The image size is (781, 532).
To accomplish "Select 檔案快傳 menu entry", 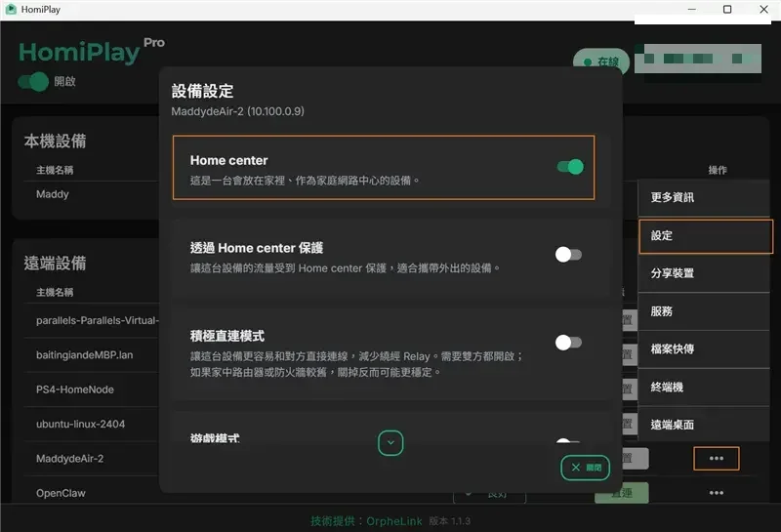I will point(704,348).
